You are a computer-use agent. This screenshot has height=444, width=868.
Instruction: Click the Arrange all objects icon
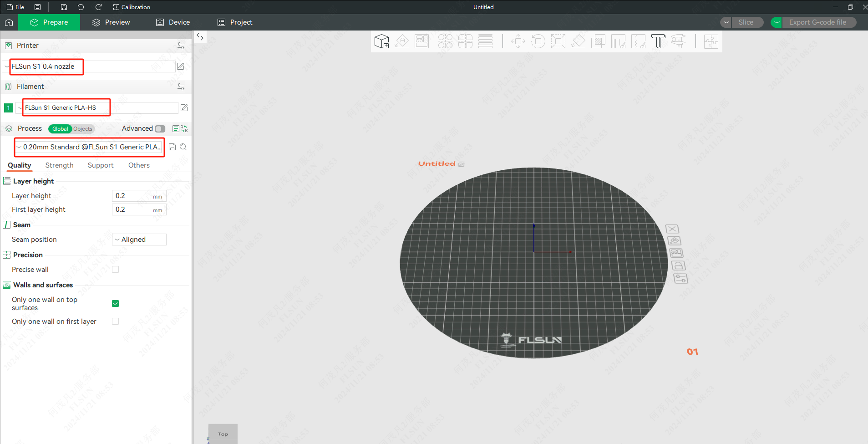tap(422, 41)
